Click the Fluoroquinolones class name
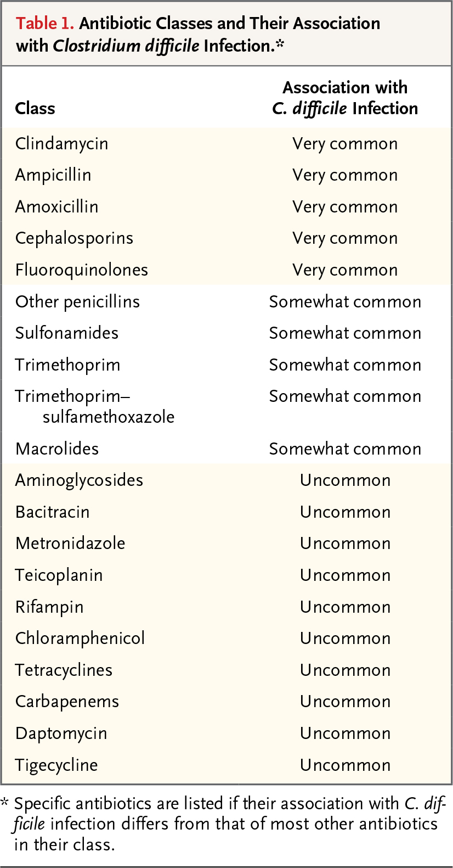 click(82, 271)
